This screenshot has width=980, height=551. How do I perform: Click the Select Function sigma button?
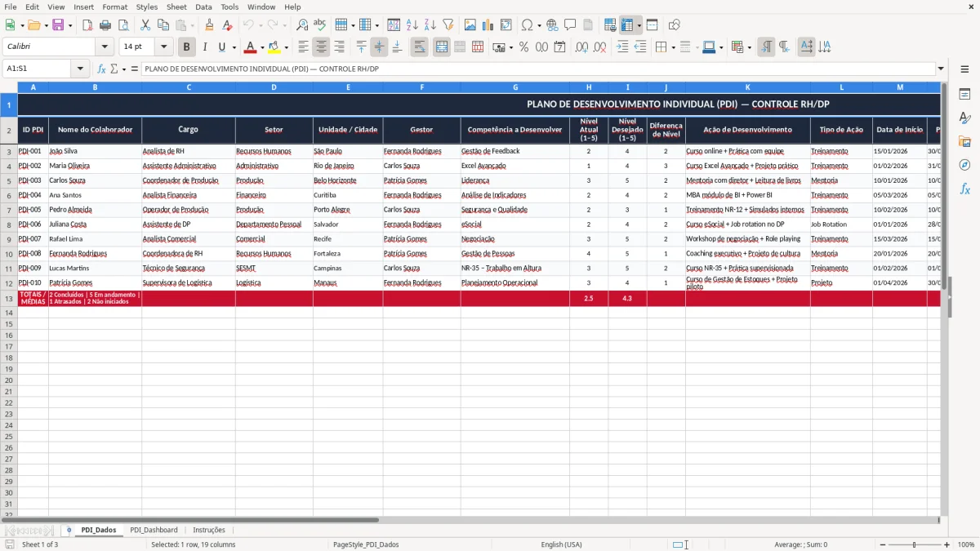click(x=114, y=69)
